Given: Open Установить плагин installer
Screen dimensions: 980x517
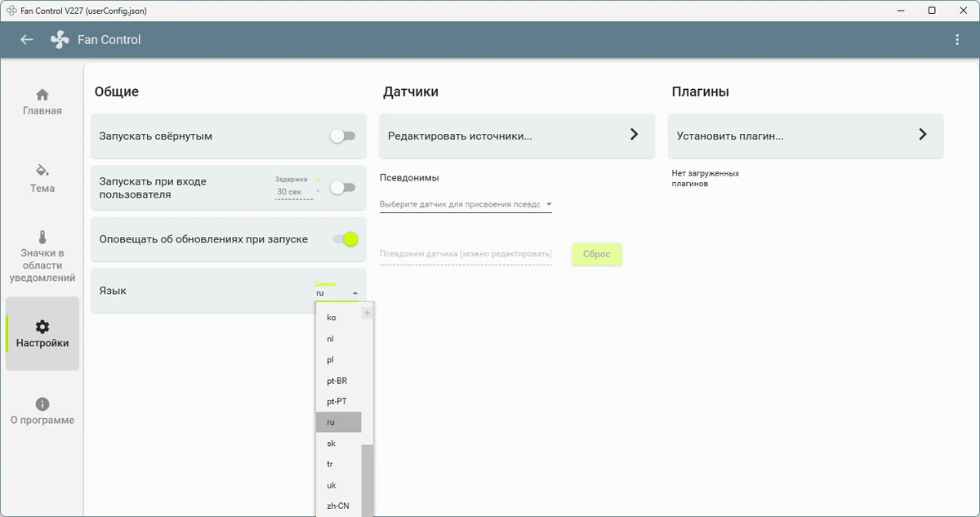Looking at the screenshot, I should pyautogui.click(x=806, y=136).
